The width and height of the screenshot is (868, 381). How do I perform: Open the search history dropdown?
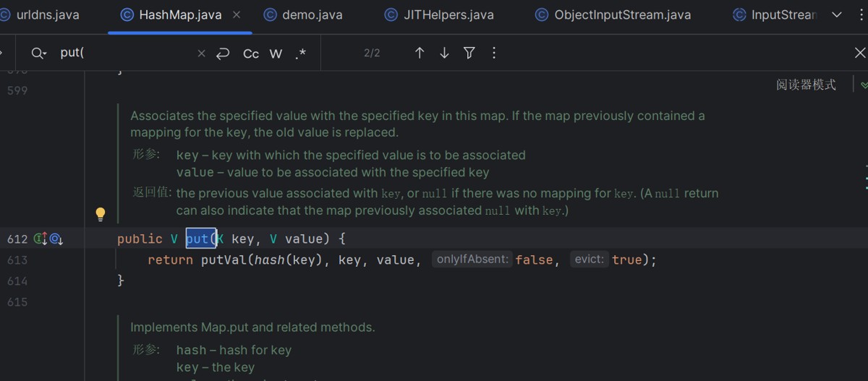39,53
